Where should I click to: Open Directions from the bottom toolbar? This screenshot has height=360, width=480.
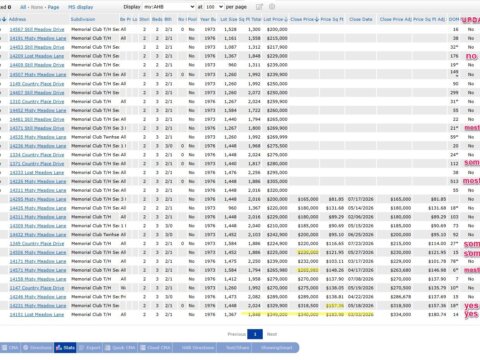(37, 348)
